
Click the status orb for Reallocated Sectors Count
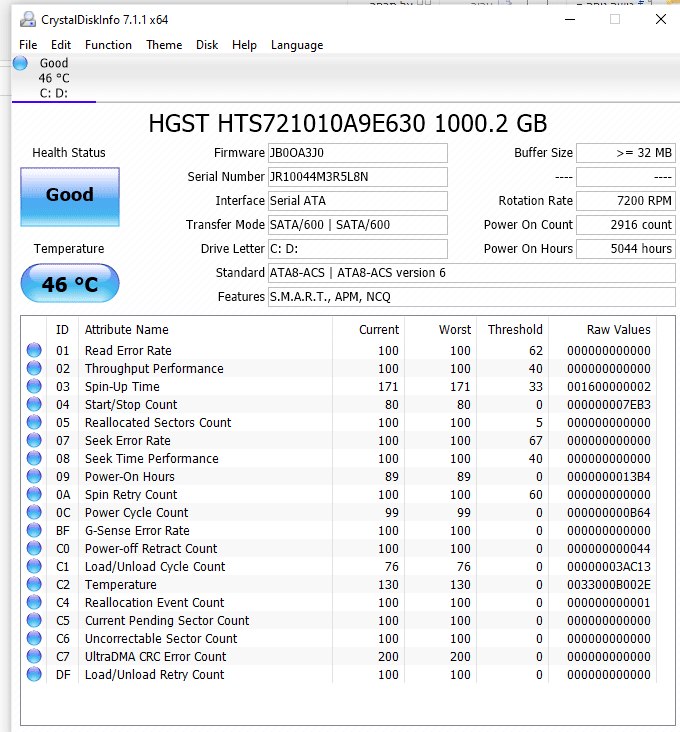(34, 422)
